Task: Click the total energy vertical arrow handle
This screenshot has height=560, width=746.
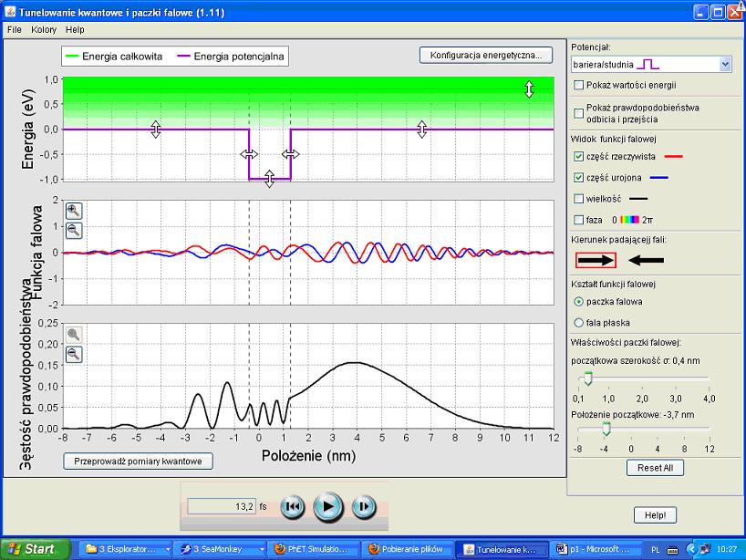Action: (x=529, y=89)
